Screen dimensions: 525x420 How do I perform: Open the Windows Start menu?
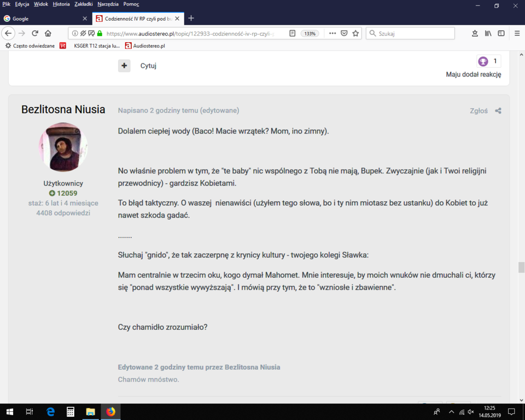pos(9,412)
